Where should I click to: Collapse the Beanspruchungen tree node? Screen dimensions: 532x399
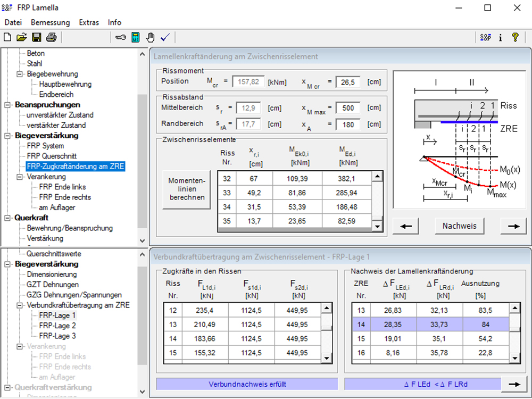7,105
